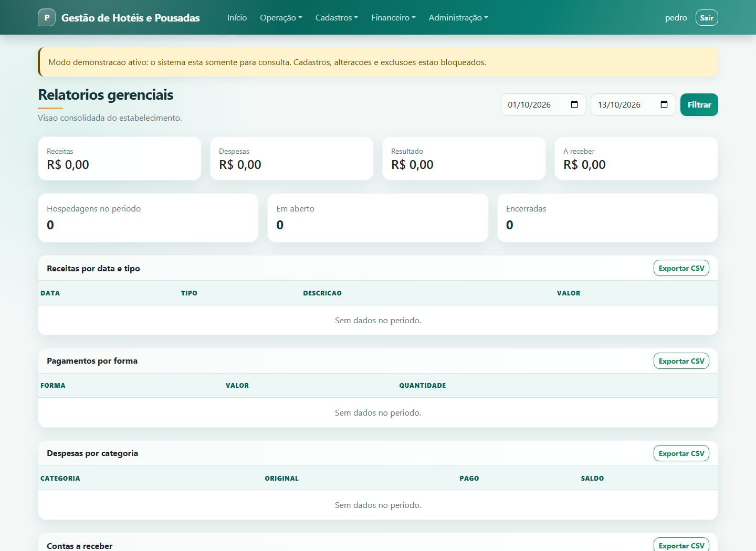
Task: Select the 01/10/2026 start date input
Action: (543, 104)
